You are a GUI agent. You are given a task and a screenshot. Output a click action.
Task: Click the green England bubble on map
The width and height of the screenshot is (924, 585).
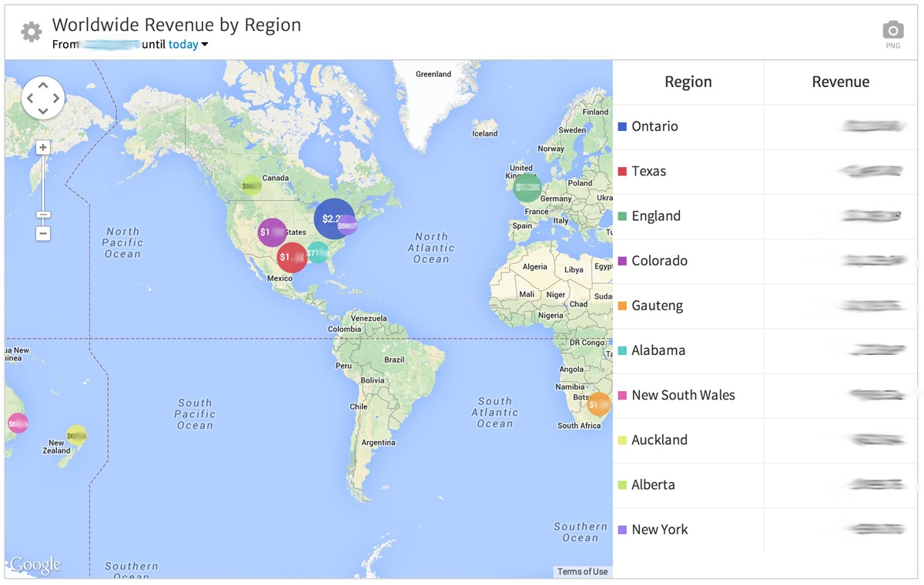click(x=527, y=187)
